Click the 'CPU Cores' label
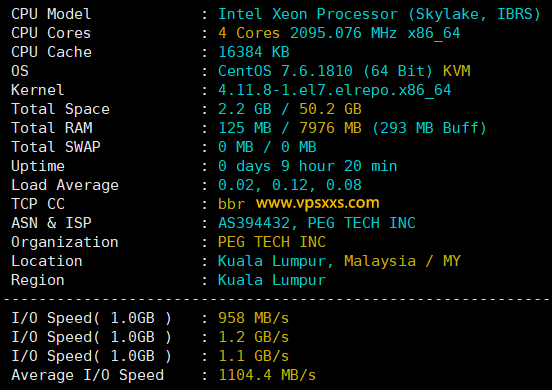This screenshot has height=390, width=552. 51,33
